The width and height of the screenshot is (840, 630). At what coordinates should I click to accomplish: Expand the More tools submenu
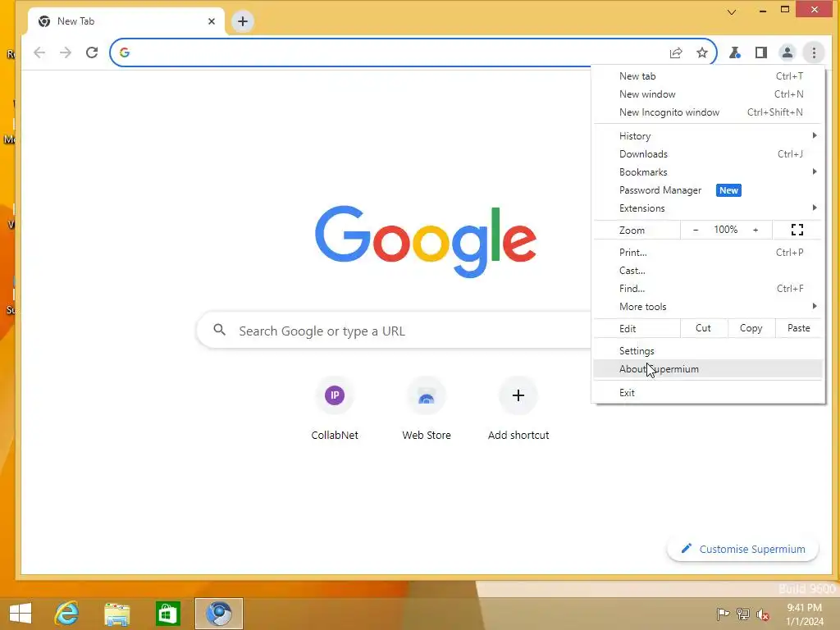708,307
